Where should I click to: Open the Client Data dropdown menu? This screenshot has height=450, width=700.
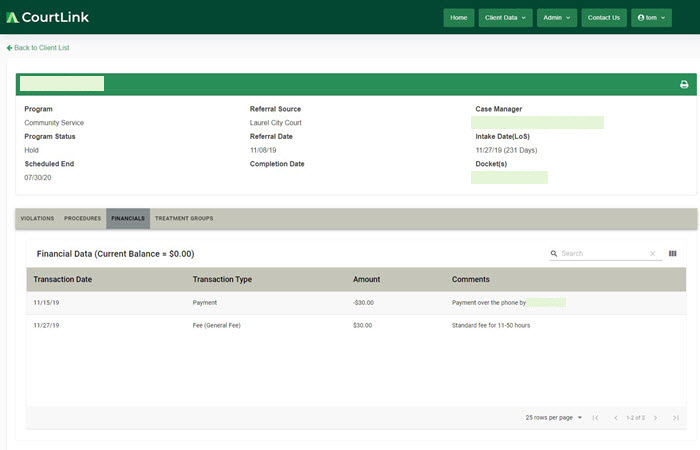click(x=505, y=18)
